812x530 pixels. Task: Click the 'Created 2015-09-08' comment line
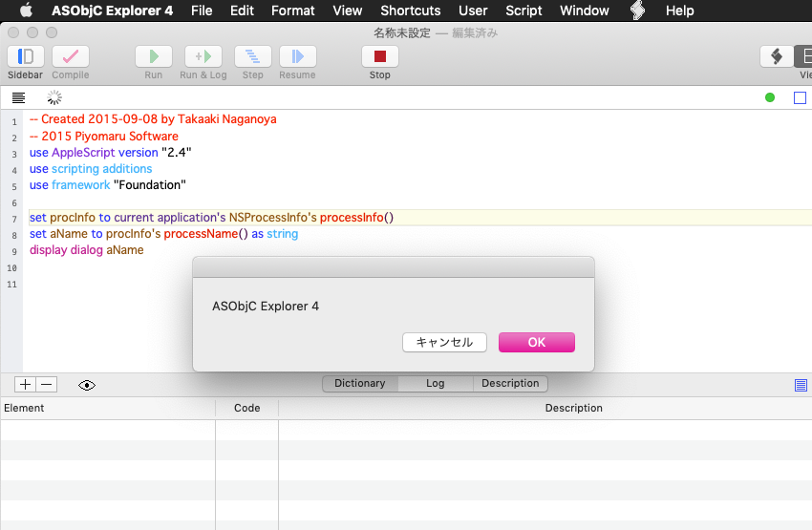[153, 119]
